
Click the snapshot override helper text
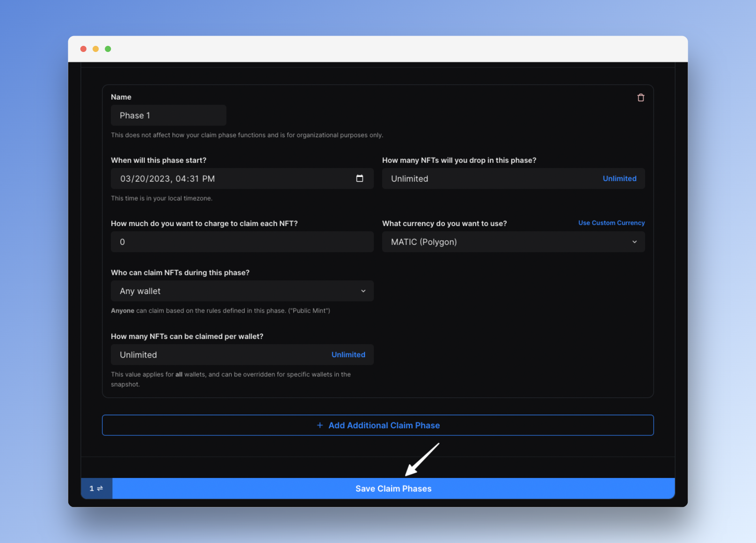tap(231, 379)
